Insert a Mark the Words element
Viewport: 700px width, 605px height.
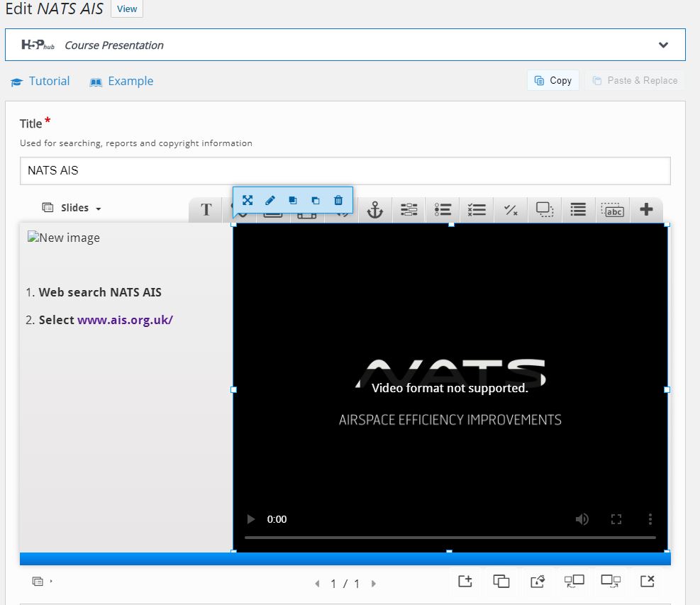[612, 209]
